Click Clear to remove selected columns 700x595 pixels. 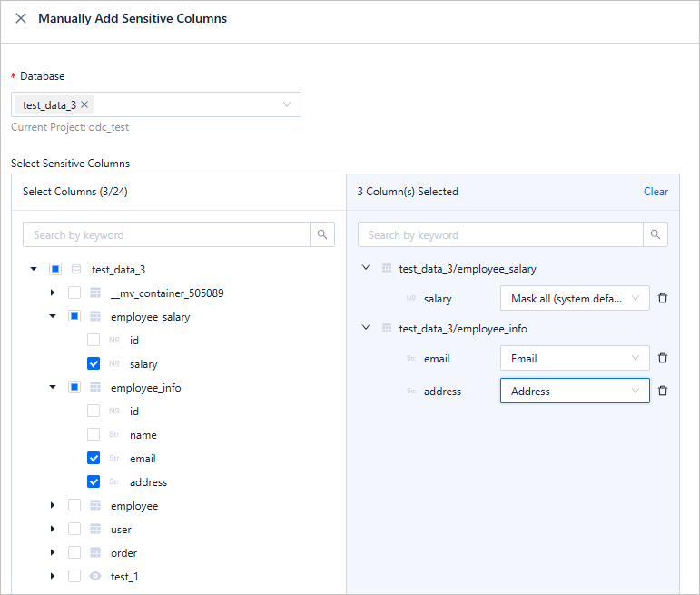point(656,192)
